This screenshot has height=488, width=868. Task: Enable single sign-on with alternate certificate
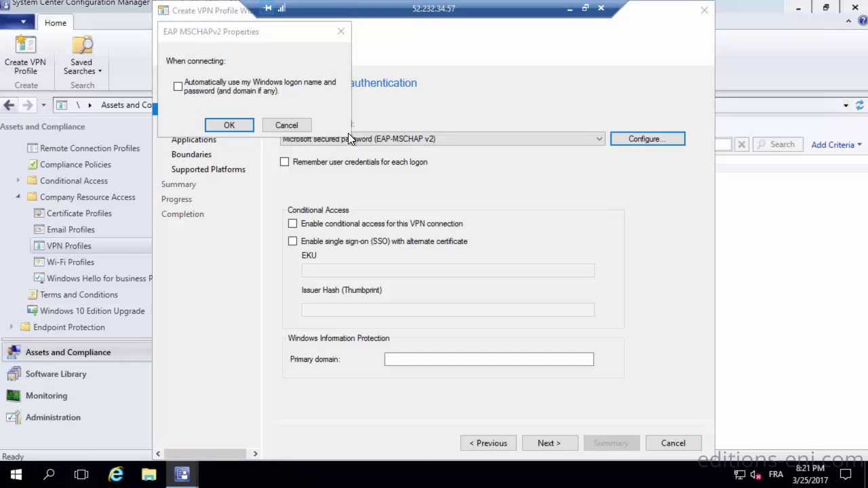click(x=292, y=241)
